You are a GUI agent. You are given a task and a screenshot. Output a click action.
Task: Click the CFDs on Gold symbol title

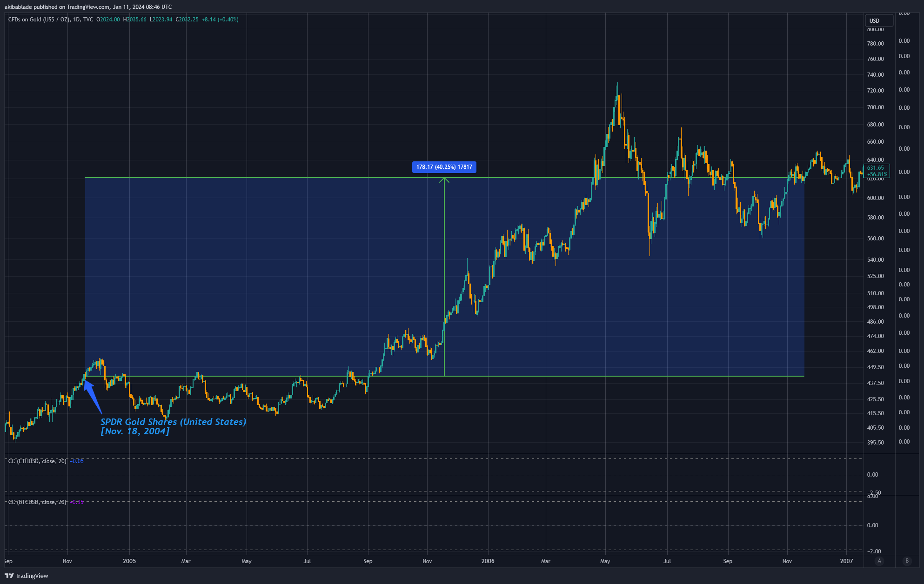click(x=39, y=20)
